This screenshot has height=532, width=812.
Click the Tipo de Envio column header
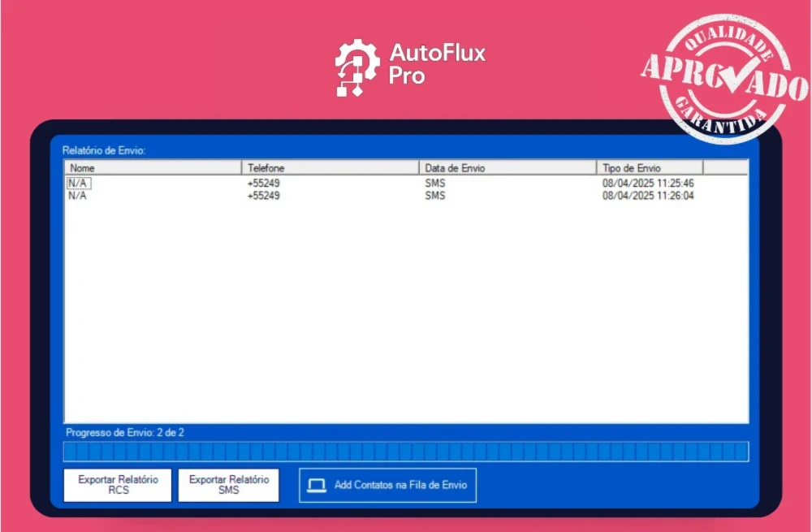point(650,168)
